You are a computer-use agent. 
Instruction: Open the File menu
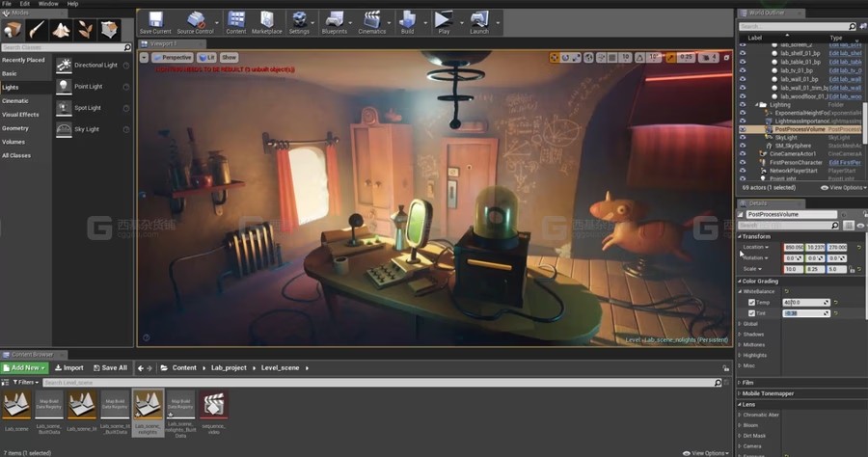(7, 3)
